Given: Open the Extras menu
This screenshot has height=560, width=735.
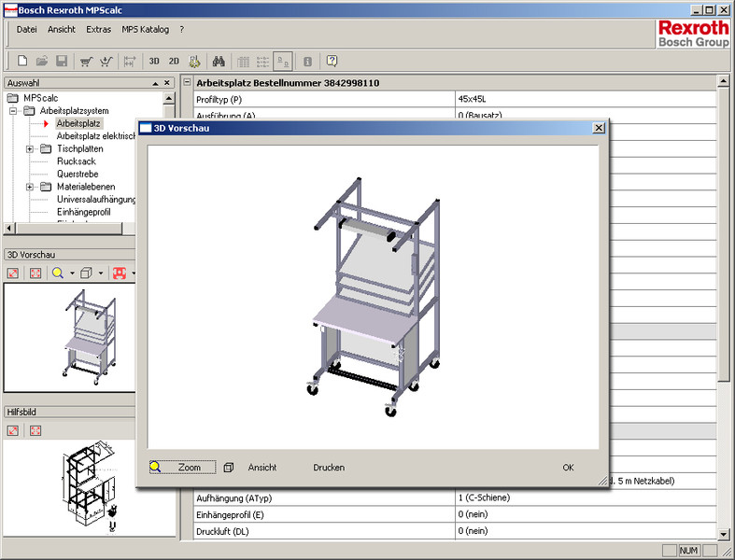Looking at the screenshot, I should [98, 30].
